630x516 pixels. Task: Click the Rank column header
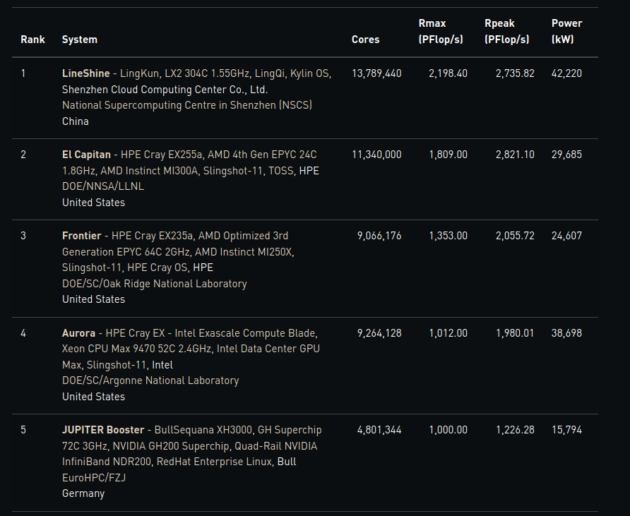[x=33, y=39]
